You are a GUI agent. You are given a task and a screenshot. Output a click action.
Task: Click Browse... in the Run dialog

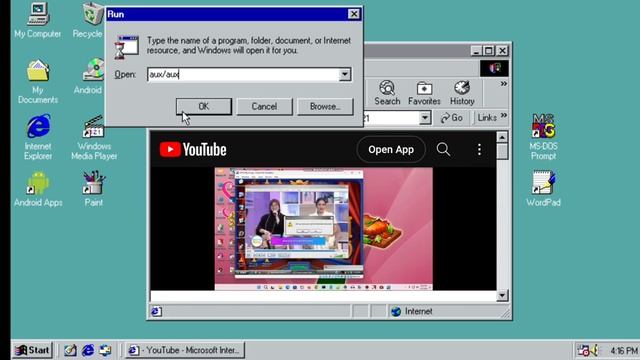coord(325,107)
